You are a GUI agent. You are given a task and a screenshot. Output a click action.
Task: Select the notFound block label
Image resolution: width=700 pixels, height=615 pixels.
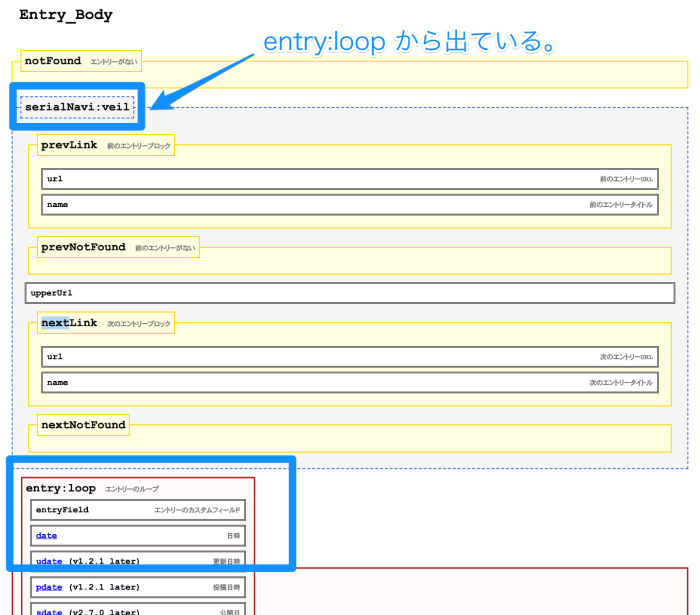(x=53, y=61)
